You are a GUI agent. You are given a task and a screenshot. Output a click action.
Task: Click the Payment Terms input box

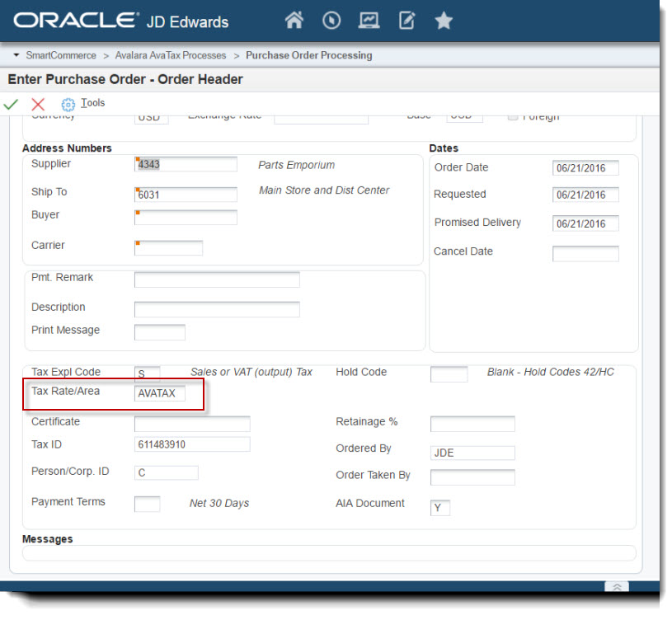tap(147, 504)
